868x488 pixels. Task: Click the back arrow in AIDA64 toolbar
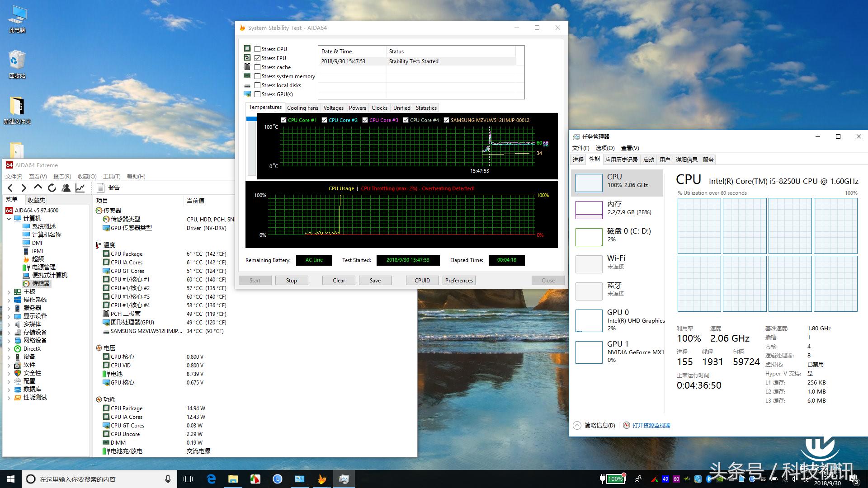pos(10,188)
